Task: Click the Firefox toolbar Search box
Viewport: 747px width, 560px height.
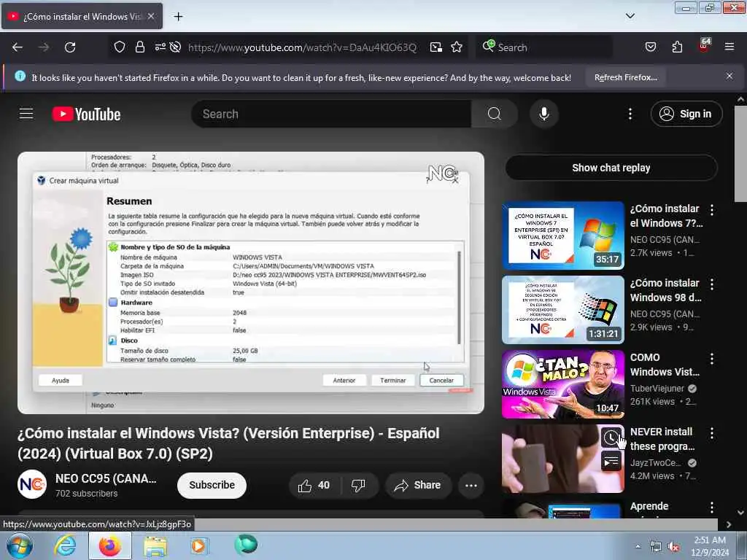Action: click(544, 47)
